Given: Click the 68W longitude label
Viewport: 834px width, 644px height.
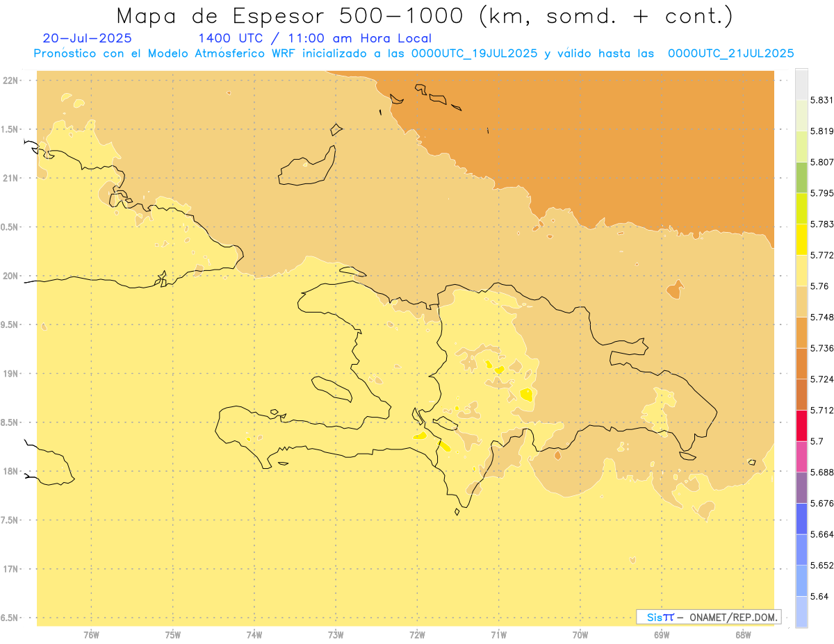Looking at the screenshot, I should (743, 634).
